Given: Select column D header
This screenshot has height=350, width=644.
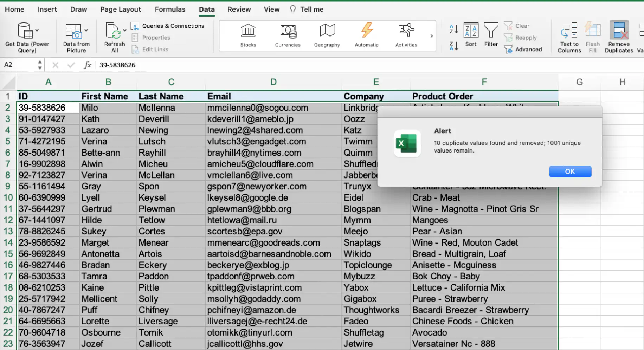Looking at the screenshot, I should 273,82.
